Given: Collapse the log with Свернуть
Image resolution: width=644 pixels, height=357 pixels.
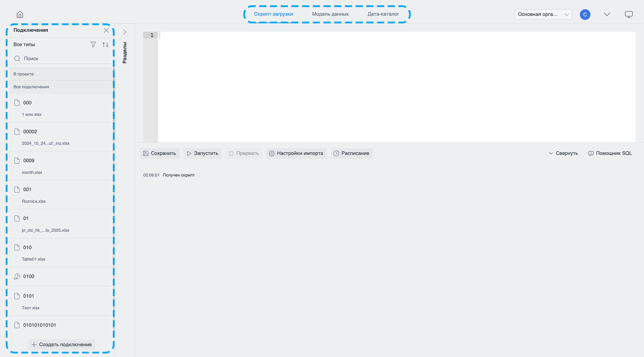Looking at the screenshot, I should pos(563,154).
